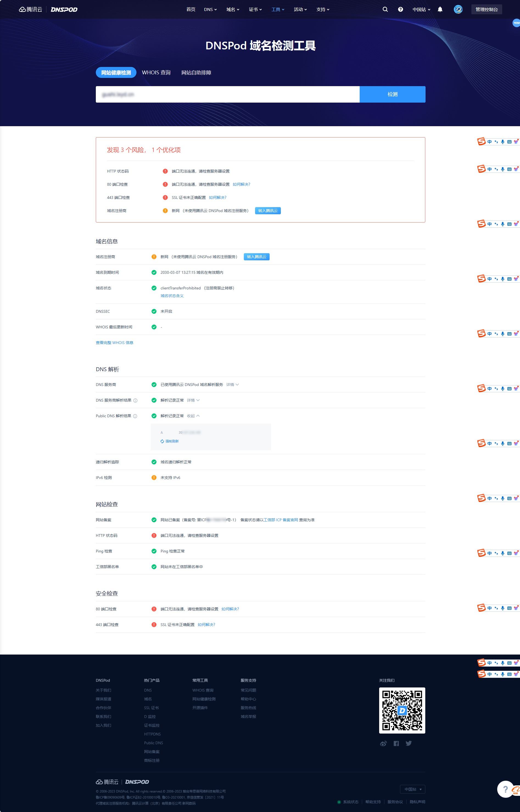This screenshot has height=812, width=520.
Task: Go to the DNSPod logo in the header
Action: tap(64, 9)
